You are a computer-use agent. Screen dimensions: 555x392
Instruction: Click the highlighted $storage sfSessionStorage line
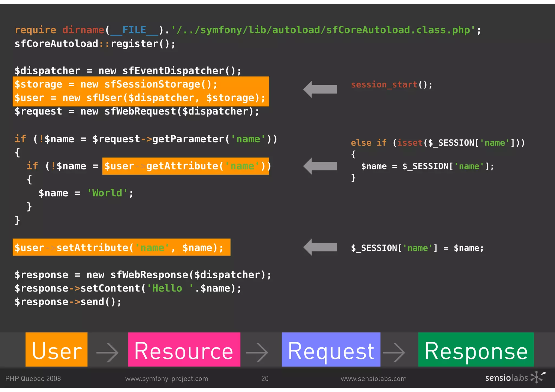(117, 84)
